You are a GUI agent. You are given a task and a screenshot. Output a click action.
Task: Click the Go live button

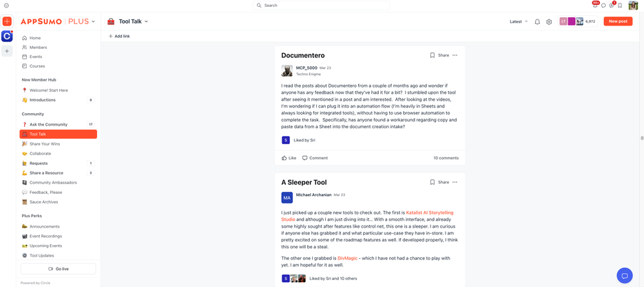pyautogui.click(x=58, y=268)
